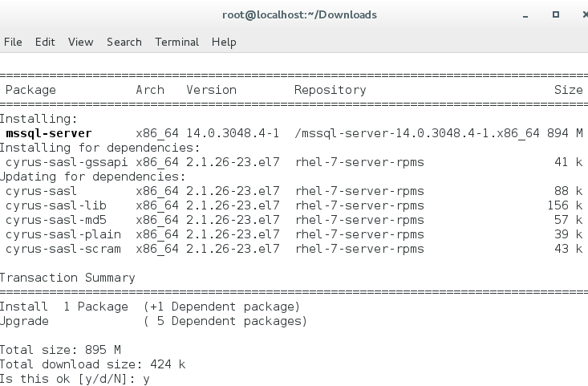This screenshot has width=588, height=386.
Task: Click the cyrus-sasl-lib package name
Action: (56, 205)
